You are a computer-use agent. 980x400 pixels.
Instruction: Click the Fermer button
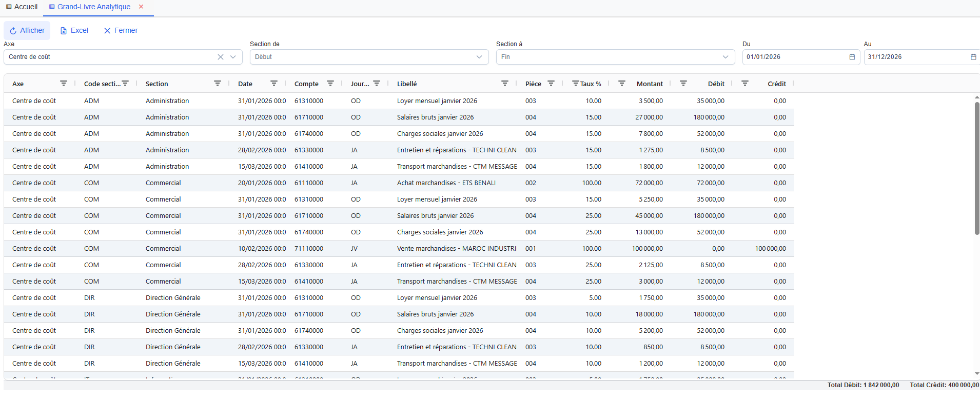(121, 30)
